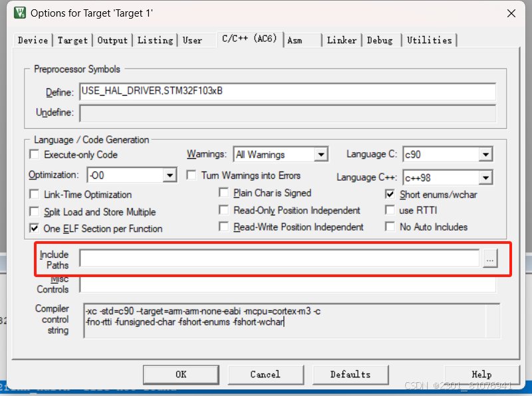Click the Compiler control string box
Viewport: 532px width, 396px height.
click(x=292, y=321)
